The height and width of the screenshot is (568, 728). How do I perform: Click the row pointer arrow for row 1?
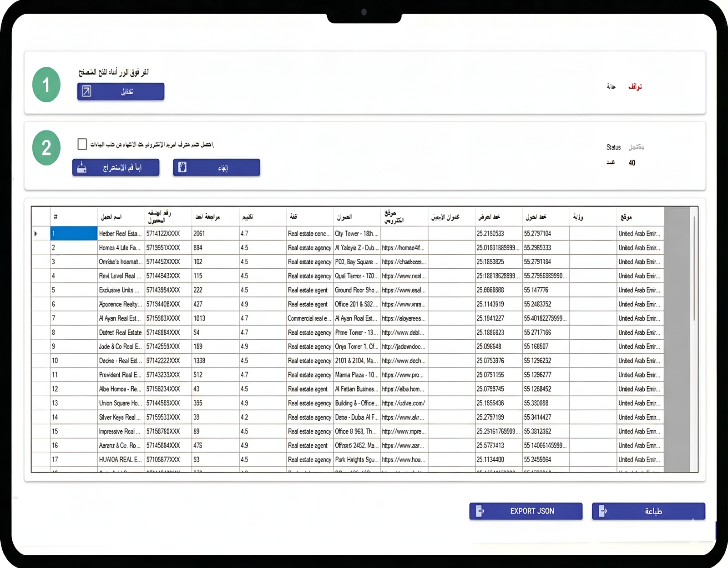[x=36, y=234]
